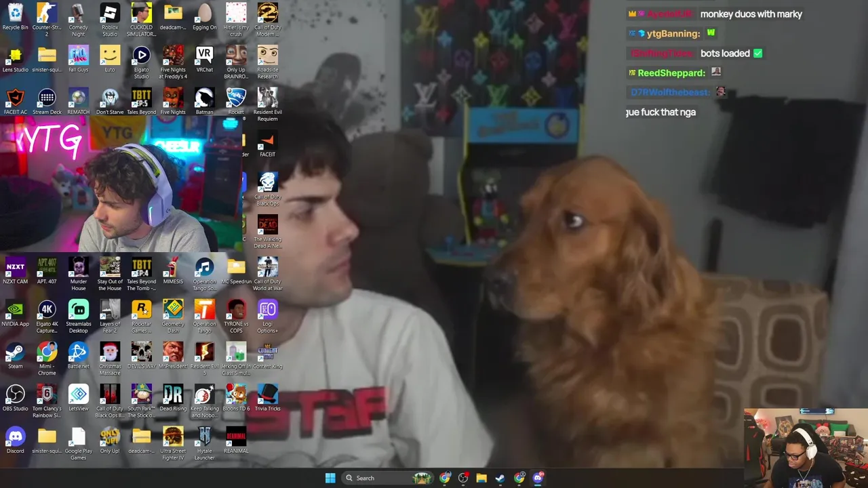Open the Rockstar Games launcher icon

coord(141,317)
